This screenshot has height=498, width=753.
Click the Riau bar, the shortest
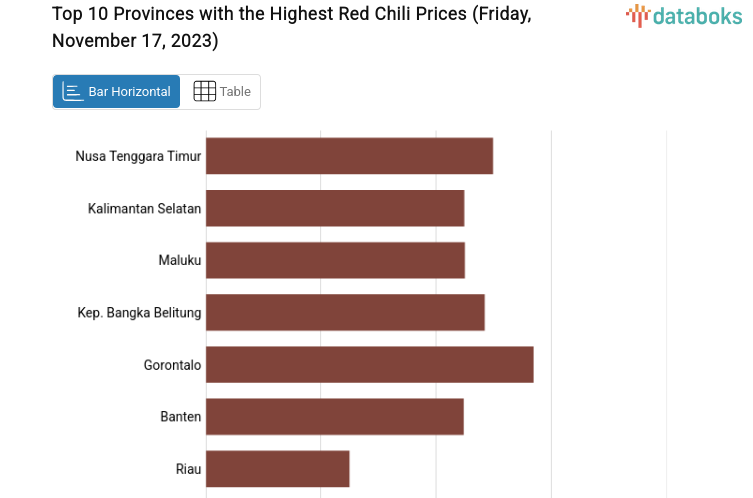[277, 468]
